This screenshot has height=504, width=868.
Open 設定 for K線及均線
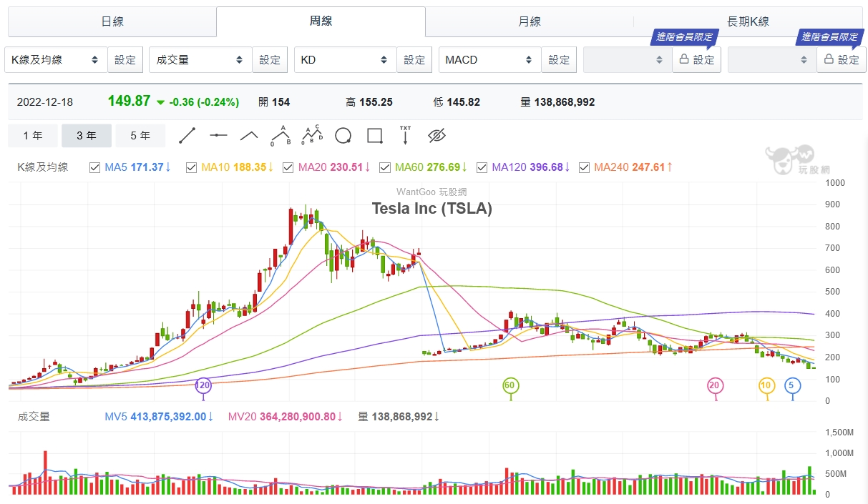tap(125, 60)
